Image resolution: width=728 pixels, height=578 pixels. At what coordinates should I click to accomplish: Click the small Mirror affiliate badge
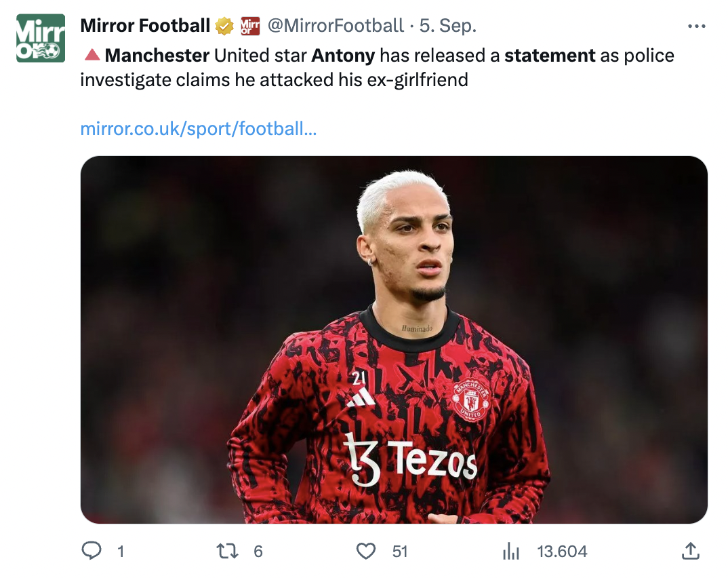point(249,26)
